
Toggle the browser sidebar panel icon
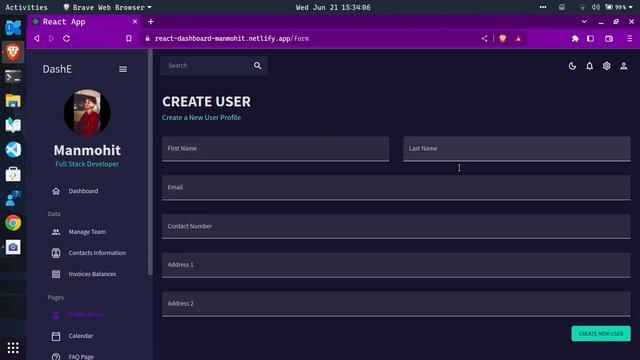(x=590, y=38)
